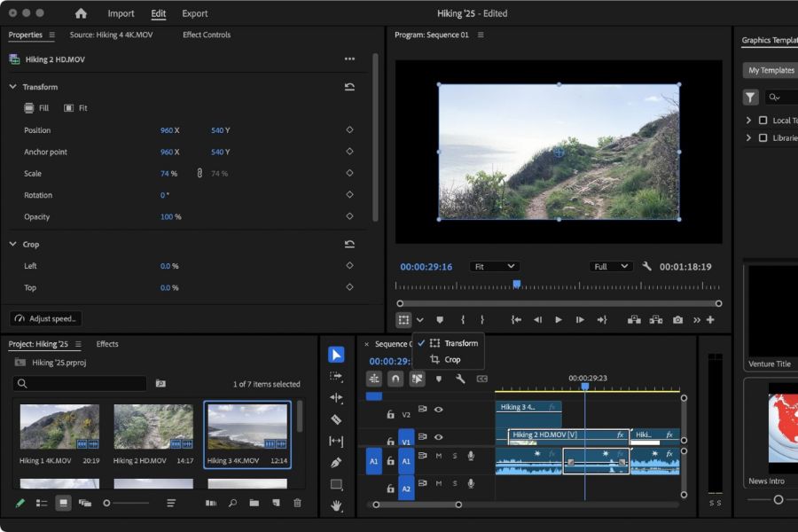This screenshot has width=798, height=532.
Task: Switch to the Import workspace tab
Action: click(x=121, y=13)
